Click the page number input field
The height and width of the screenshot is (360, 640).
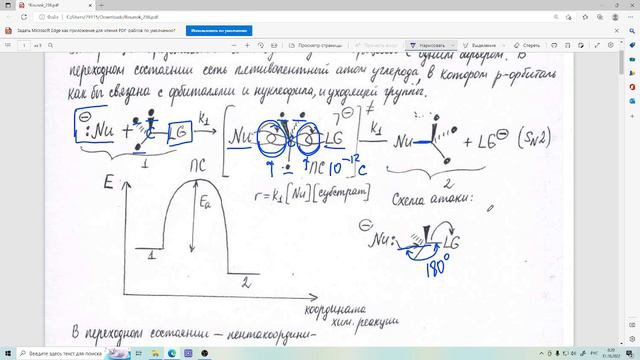pyautogui.click(x=24, y=45)
